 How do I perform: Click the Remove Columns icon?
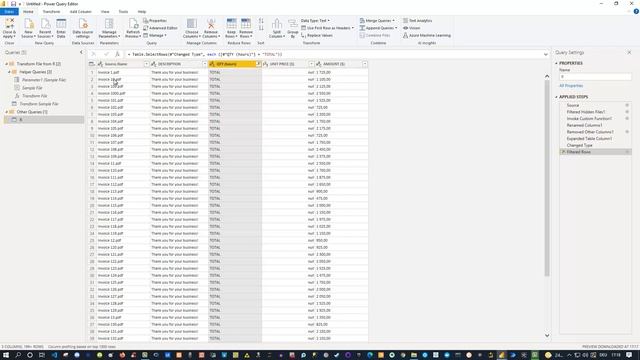coord(211,24)
